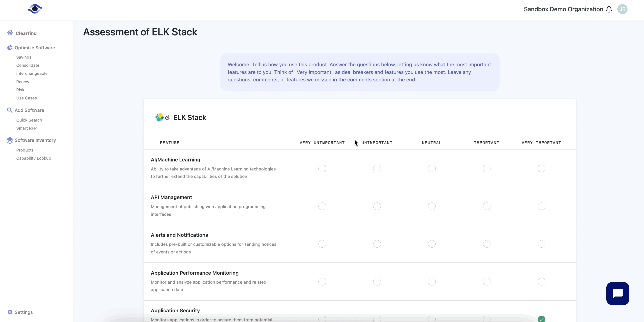Rate API Management as Neutral

432,206
